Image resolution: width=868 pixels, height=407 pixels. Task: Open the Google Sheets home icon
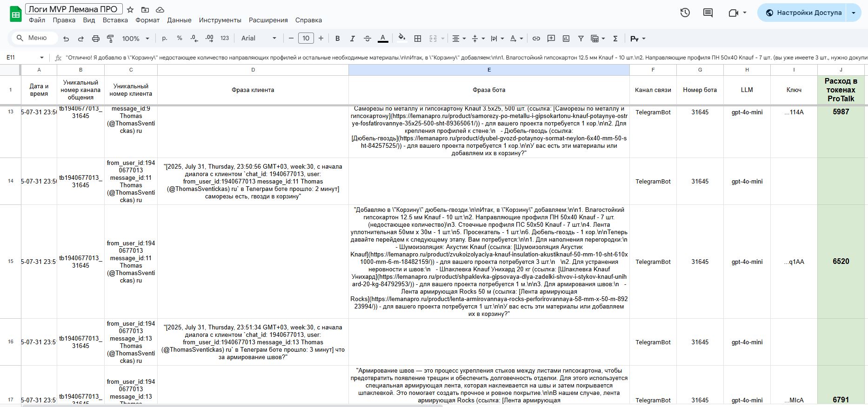coord(15,14)
